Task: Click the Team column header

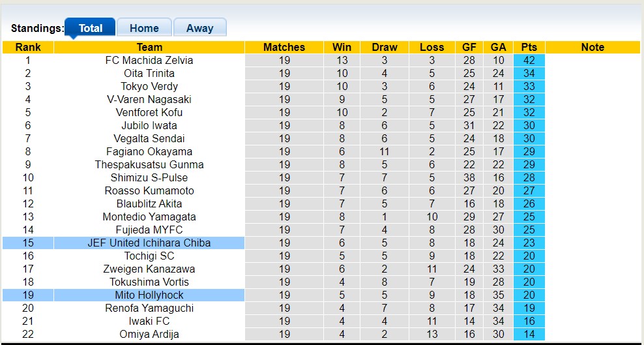Action: click(149, 47)
